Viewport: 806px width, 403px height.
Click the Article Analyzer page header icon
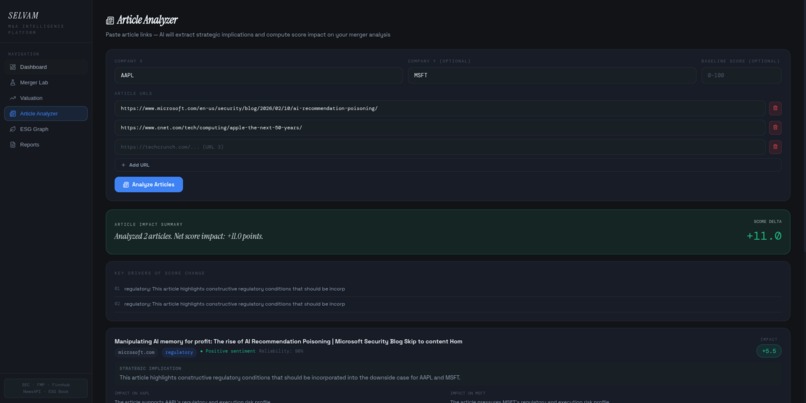[109, 21]
